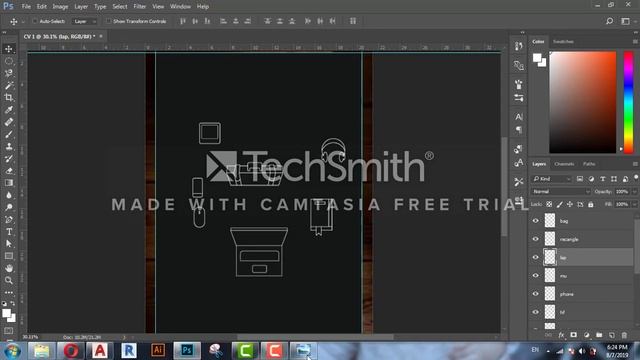Screen dimensions: 640x360
Task: Delete layer with trash icon
Action: pyautogui.click(x=624, y=335)
